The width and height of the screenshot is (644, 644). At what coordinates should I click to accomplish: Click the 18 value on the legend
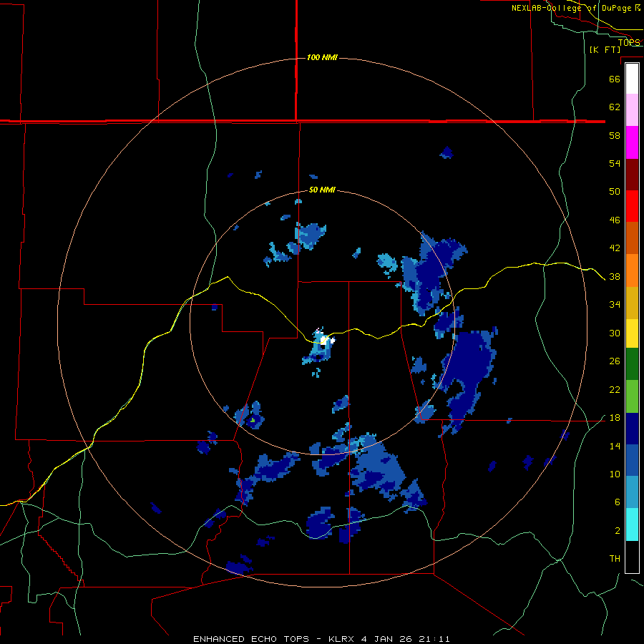point(615,418)
